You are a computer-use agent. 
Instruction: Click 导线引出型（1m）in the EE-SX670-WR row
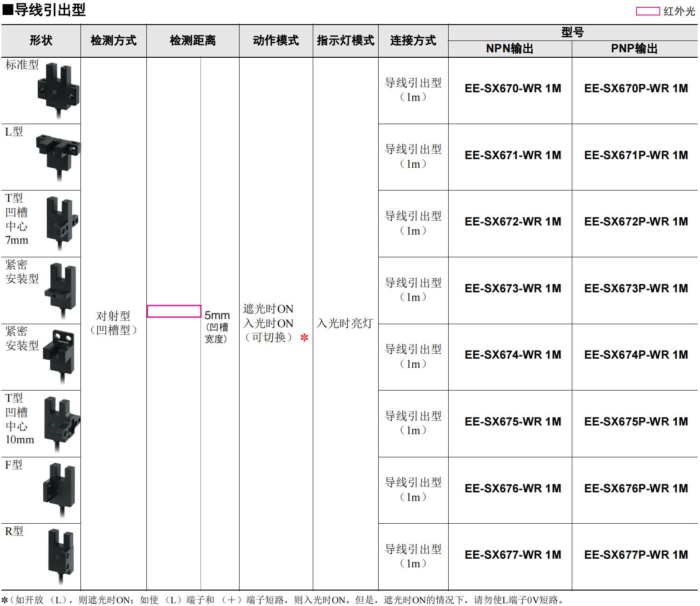coord(413,90)
